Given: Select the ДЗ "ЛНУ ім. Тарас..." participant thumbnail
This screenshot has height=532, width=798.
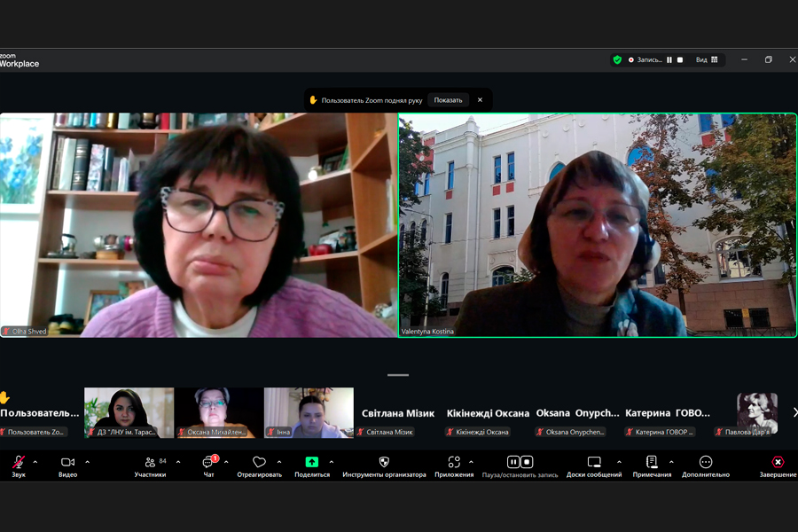Looking at the screenshot, I should (x=129, y=413).
